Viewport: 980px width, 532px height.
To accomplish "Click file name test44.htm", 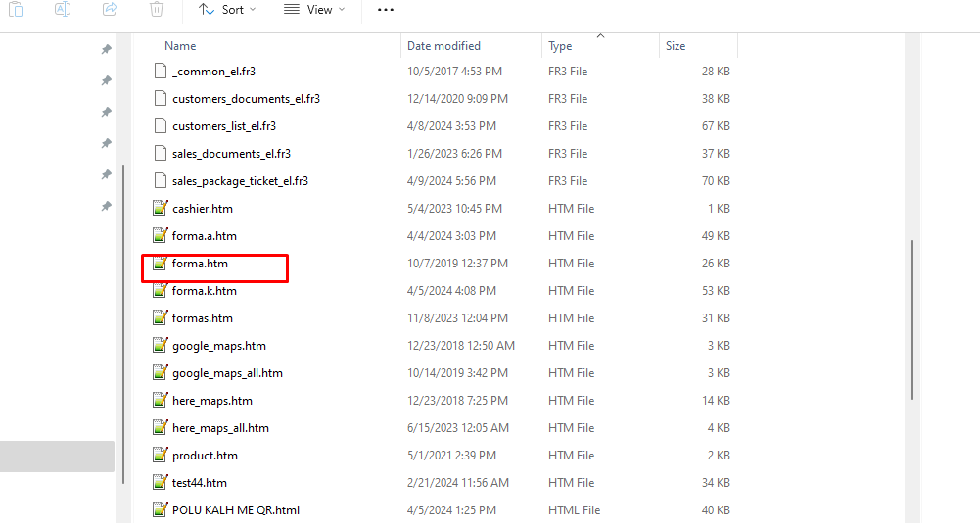I will click(x=200, y=483).
